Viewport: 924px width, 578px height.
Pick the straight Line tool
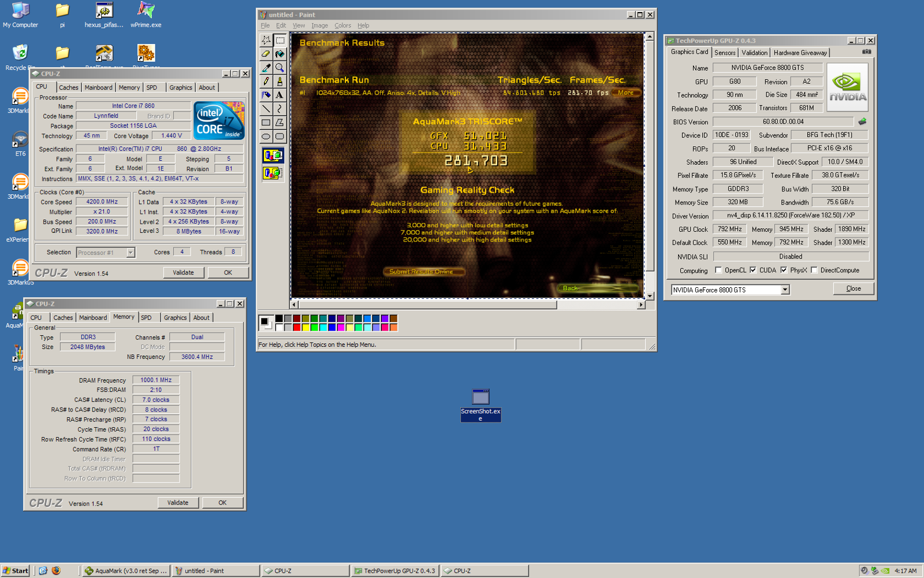pos(266,109)
